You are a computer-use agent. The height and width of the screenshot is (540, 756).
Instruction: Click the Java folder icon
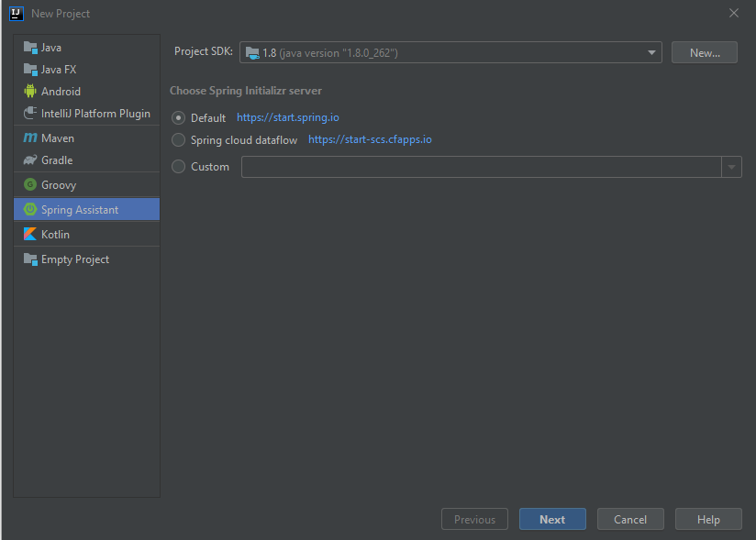pos(30,48)
